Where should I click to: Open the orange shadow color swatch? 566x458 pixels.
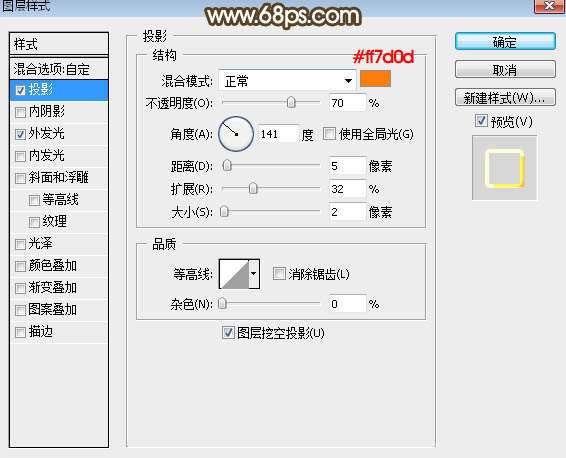tap(375, 79)
